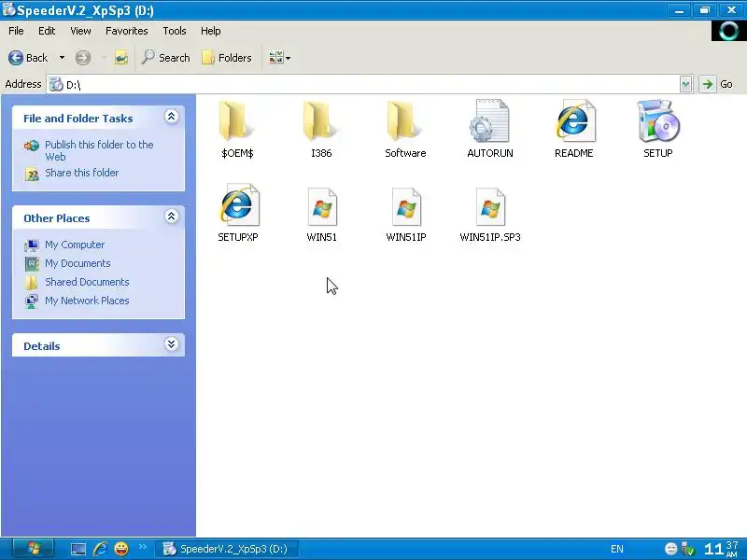
Task: Click the Go button
Action: (716, 84)
